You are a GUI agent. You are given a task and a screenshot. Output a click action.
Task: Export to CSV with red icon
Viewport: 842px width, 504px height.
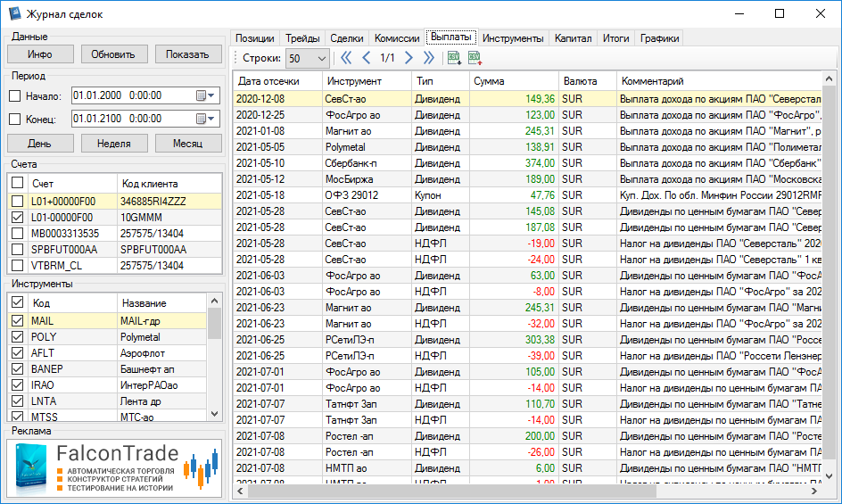point(475,57)
